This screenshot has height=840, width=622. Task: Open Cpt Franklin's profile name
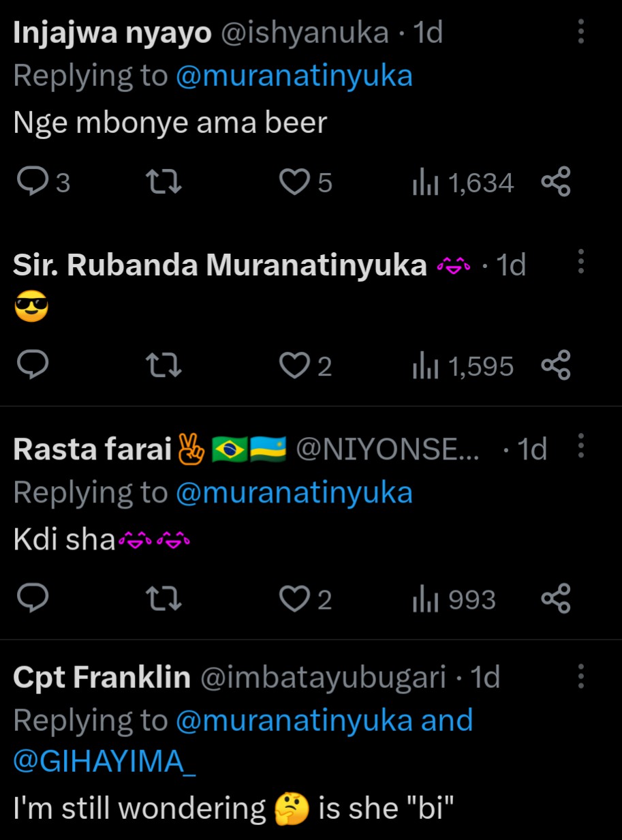[102, 678]
